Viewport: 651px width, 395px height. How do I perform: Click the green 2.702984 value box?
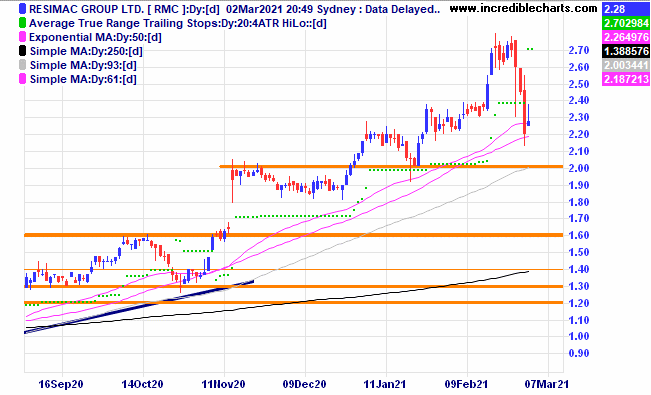tap(625, 23)
